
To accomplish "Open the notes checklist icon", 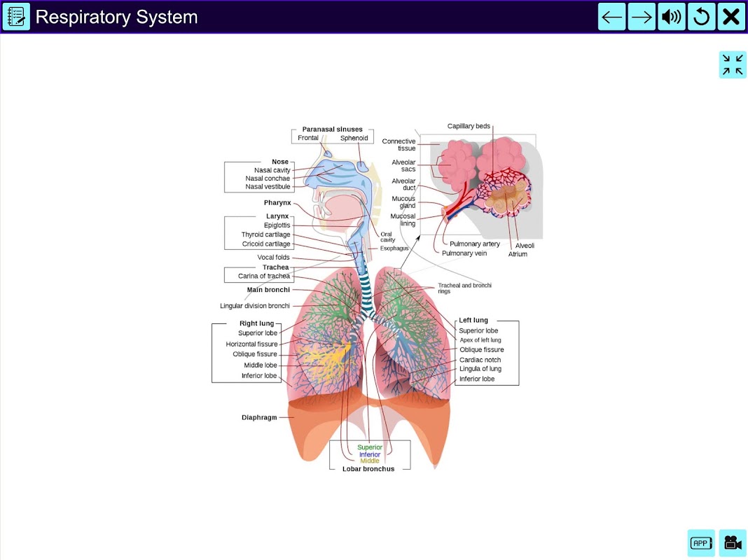I will [16, 17].
